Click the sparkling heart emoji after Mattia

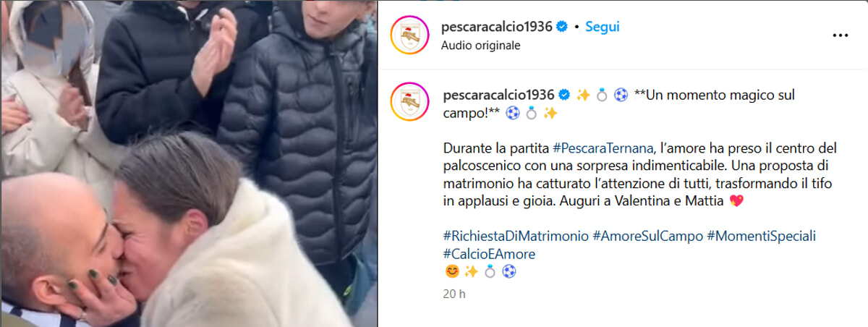pos(736,201)
